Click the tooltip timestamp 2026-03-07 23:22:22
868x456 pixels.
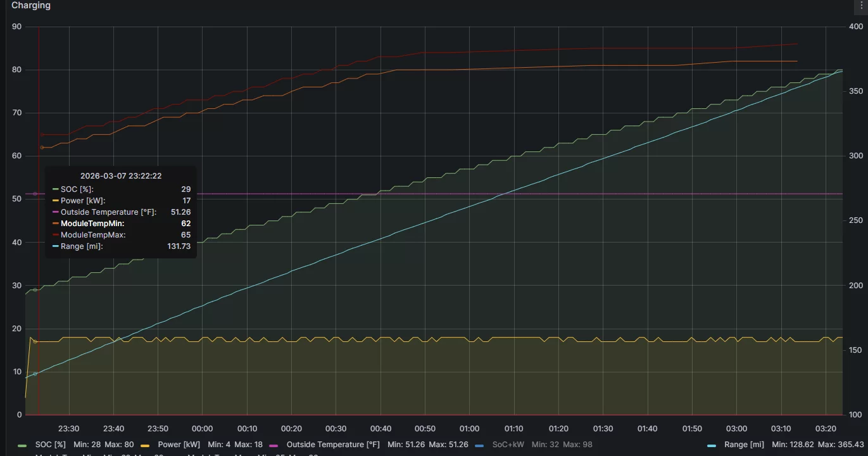(x=121, y=176)
